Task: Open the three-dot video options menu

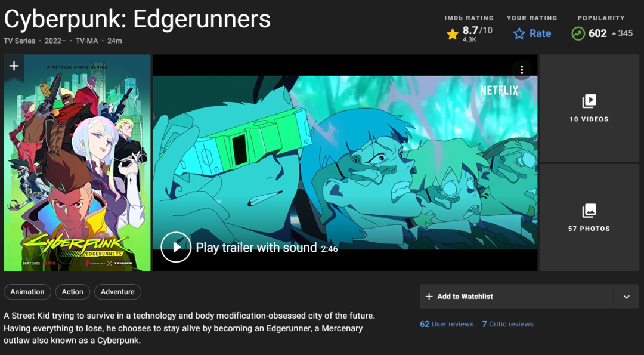Action: coord(522,70)
